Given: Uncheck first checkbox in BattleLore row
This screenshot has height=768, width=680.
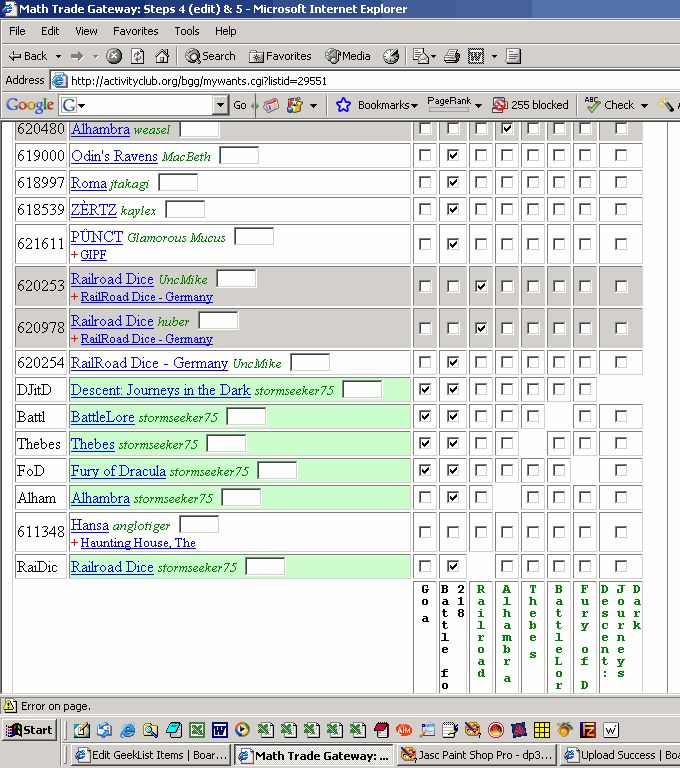Looking at the screenshot, I should coord(425,416).
